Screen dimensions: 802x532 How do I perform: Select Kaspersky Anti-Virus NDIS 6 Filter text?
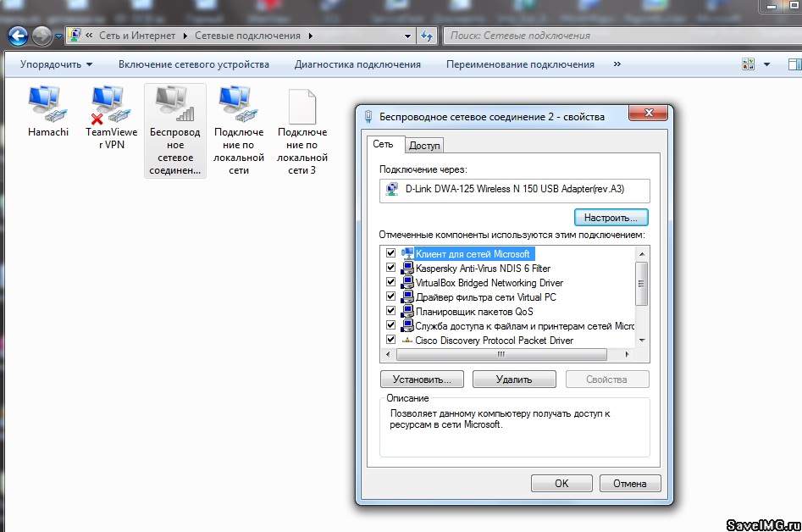483,268
